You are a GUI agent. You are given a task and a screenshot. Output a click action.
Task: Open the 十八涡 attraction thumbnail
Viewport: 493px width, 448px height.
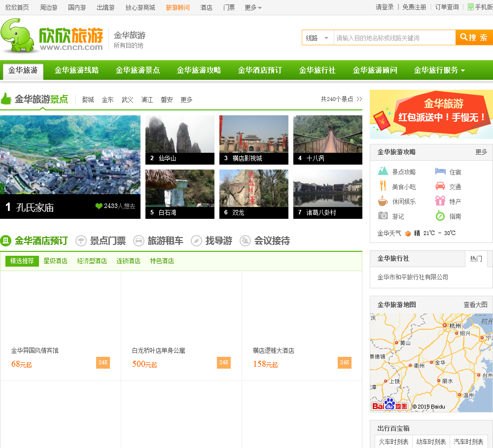point(328,140)
